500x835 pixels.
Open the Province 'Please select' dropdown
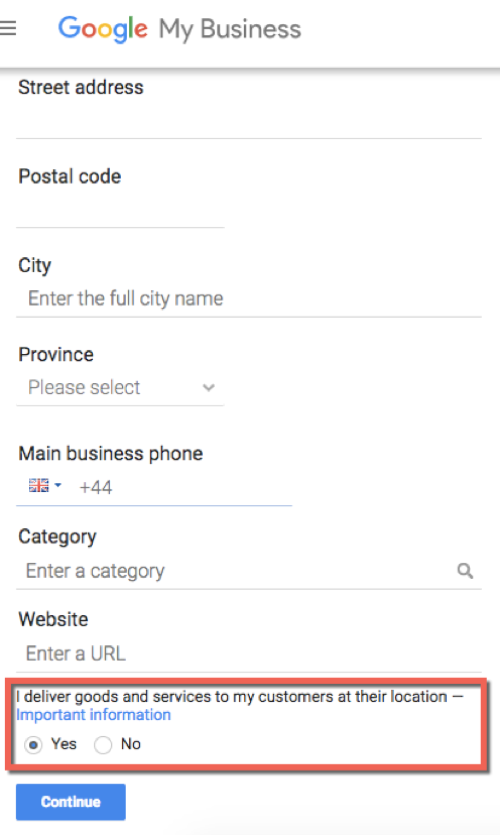tap(120, 387)
